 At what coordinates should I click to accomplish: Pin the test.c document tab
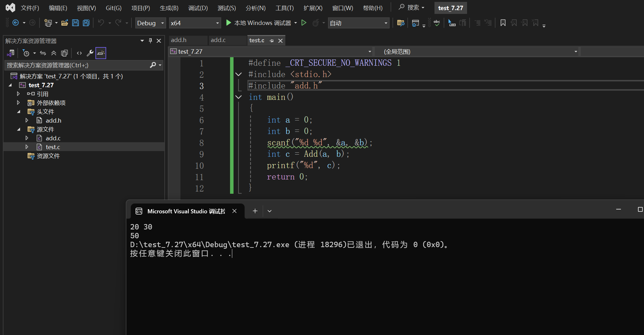pos(271,40)
